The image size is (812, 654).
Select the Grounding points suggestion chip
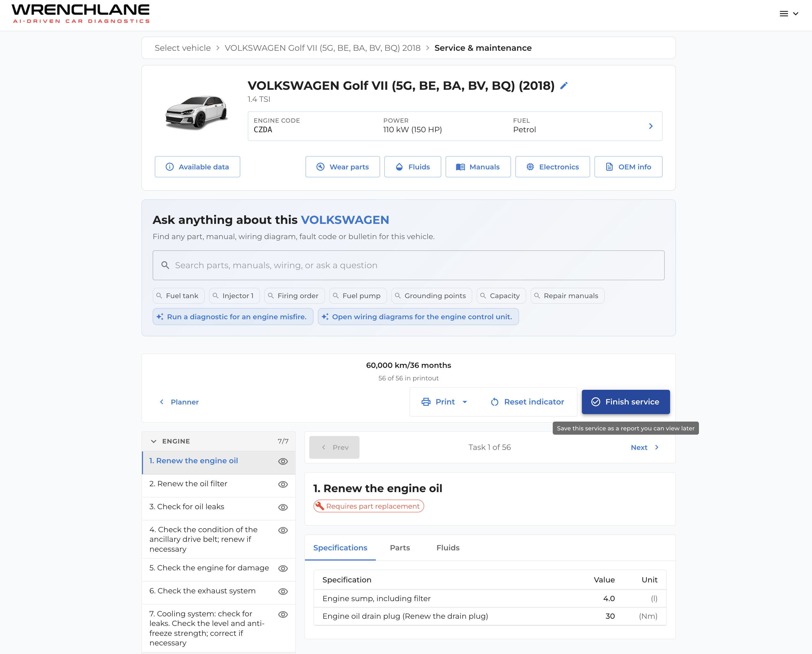point(432,296)
